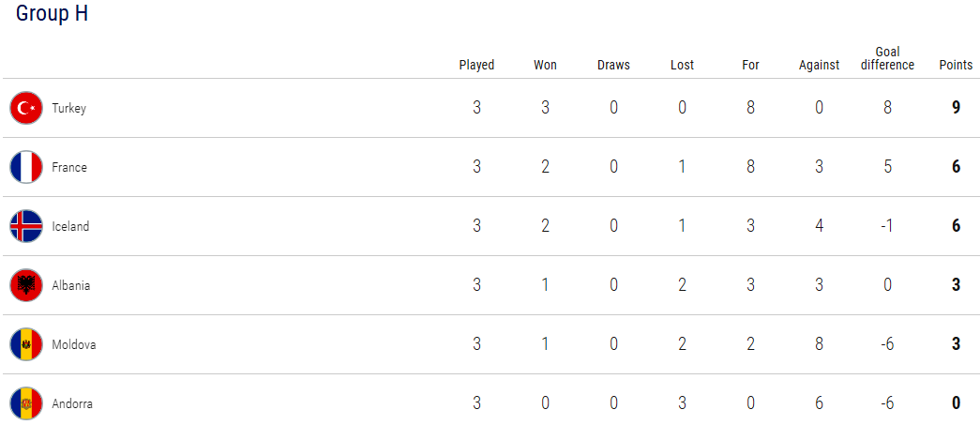Open the France team name

pos(69,167)
